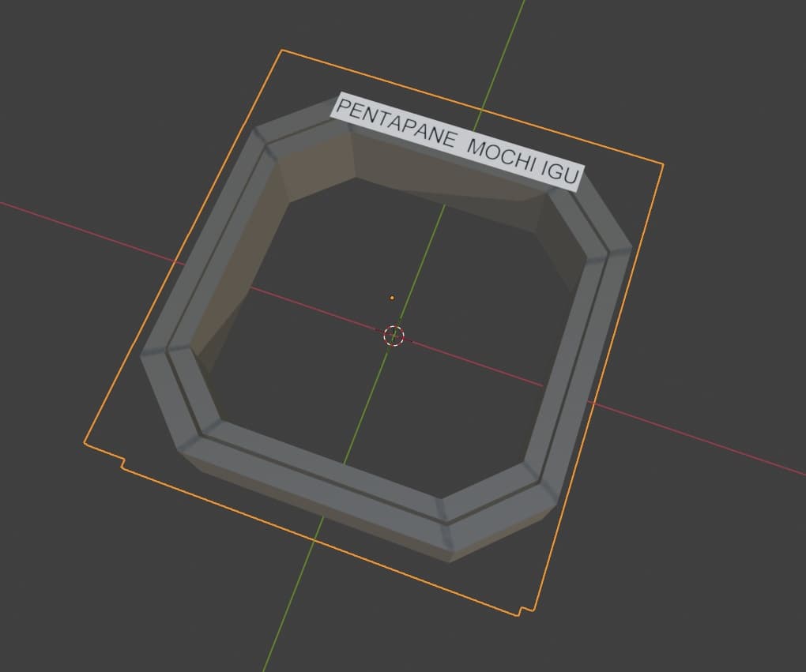Screen dimensions: 806x672
Task: Click the orange object origin dot
Action: (392, 298)
